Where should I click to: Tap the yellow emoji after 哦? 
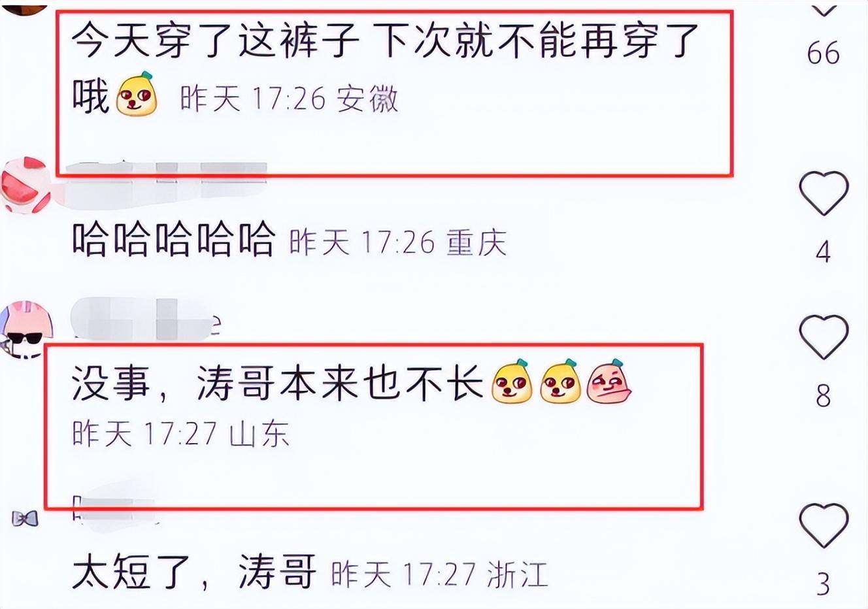(137, 95)
